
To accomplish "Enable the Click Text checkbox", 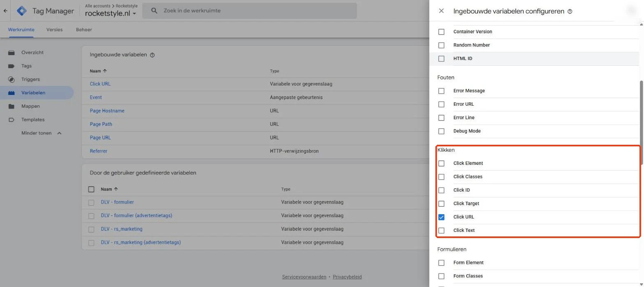I will [x=442, y=231].
